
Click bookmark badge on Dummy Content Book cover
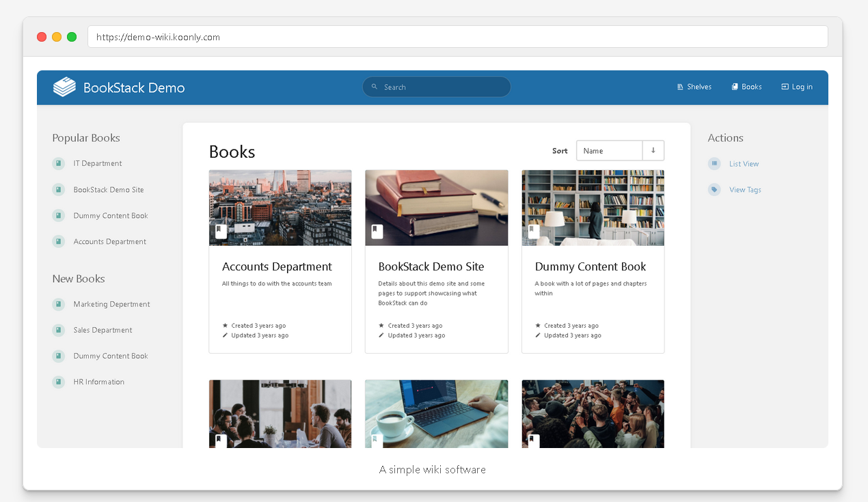click(534, 232)
